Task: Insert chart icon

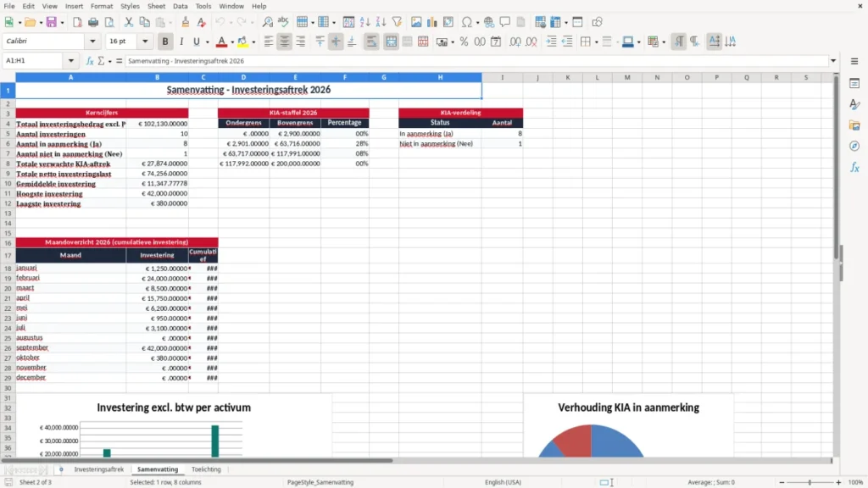Action: (x=432, y=22)
